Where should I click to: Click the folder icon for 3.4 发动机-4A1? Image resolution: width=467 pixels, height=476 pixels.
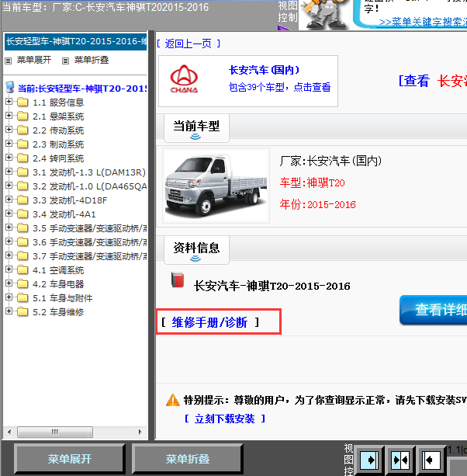click(x=22, y=214)
